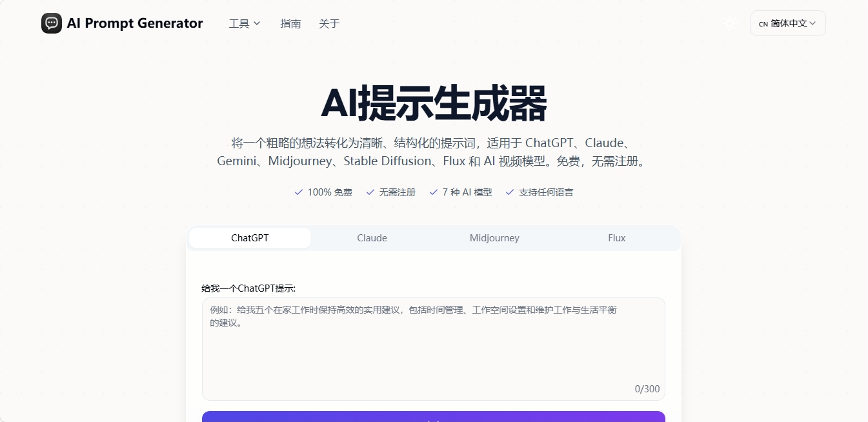Switch to the Claude tab
This screenshot has width=868, height=422.
point(372,238)
